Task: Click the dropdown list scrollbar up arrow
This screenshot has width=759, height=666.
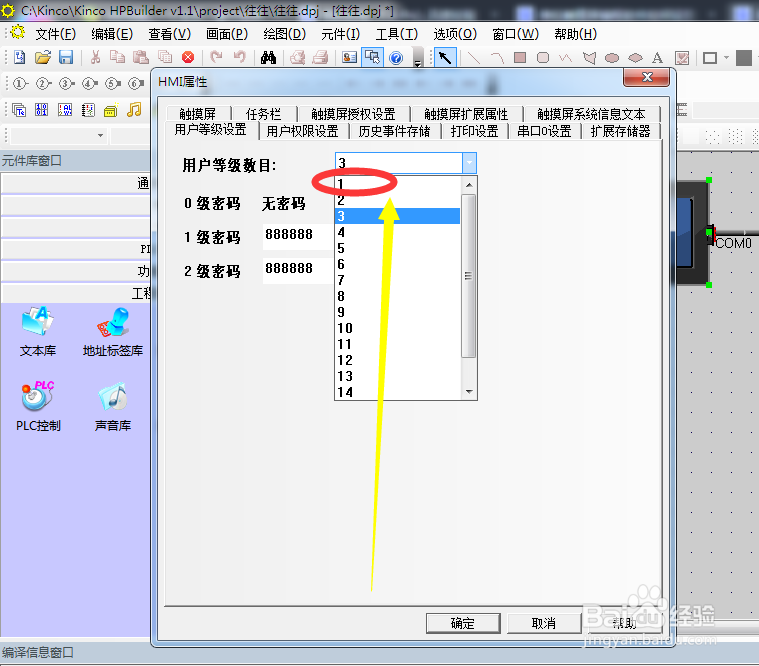Action: click(x=469, y=185)
